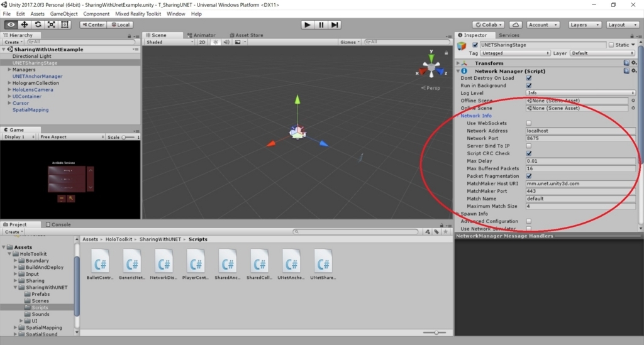Switch to the Animator tab
The width and height of the screenshot is (644, 345).
click(x=201, y=35)
